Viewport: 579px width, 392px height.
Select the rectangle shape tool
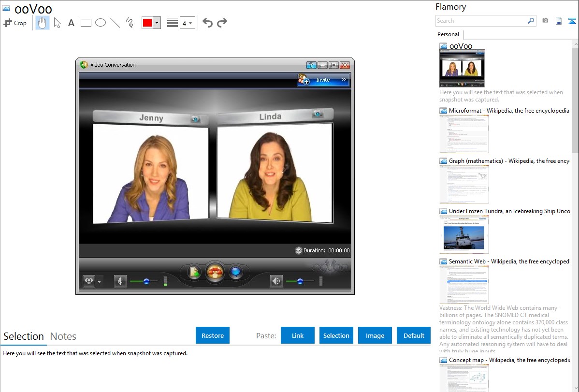tap(86, 23)
